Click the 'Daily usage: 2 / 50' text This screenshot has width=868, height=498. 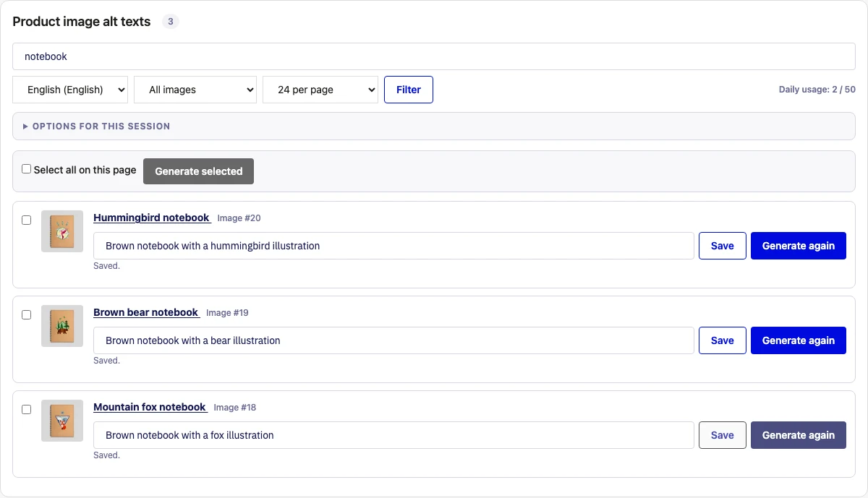pos(817,90)
